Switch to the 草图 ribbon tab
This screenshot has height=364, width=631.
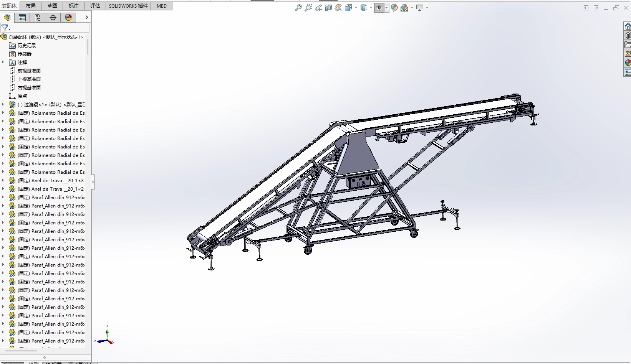click(52, 6)
